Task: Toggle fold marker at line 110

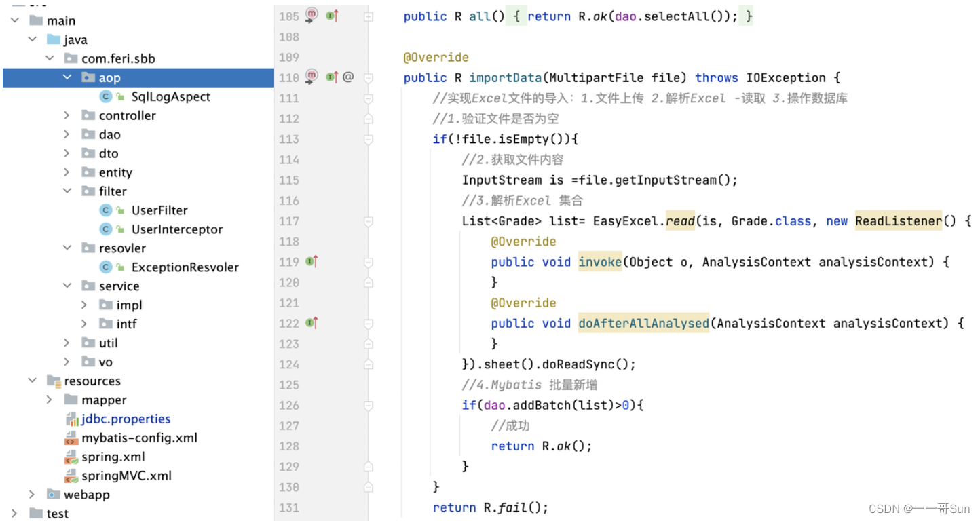Action: (x=369, y=78)
